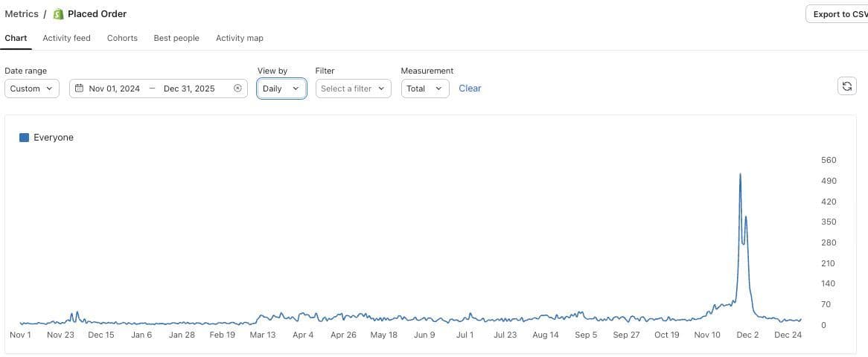Click the Dec 15 x-axis label
This screenshot has height=357, width=868.
pos(101,335)
